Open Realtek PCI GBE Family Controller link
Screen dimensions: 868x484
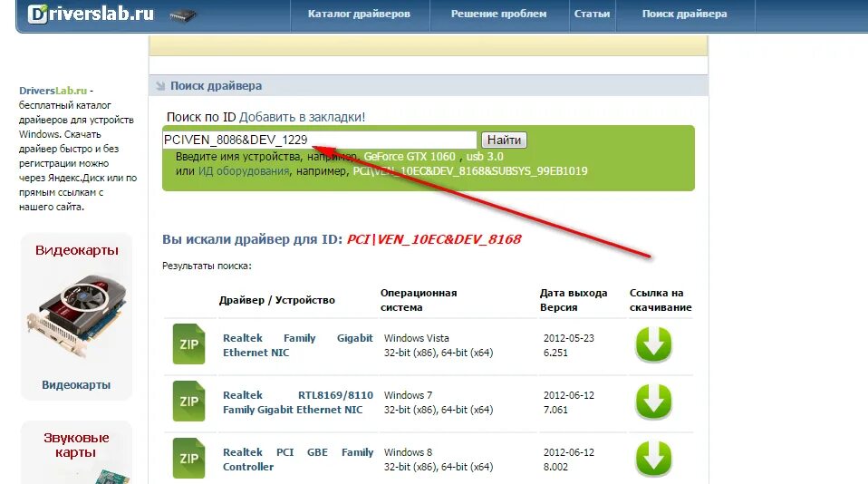coord(298,460)
